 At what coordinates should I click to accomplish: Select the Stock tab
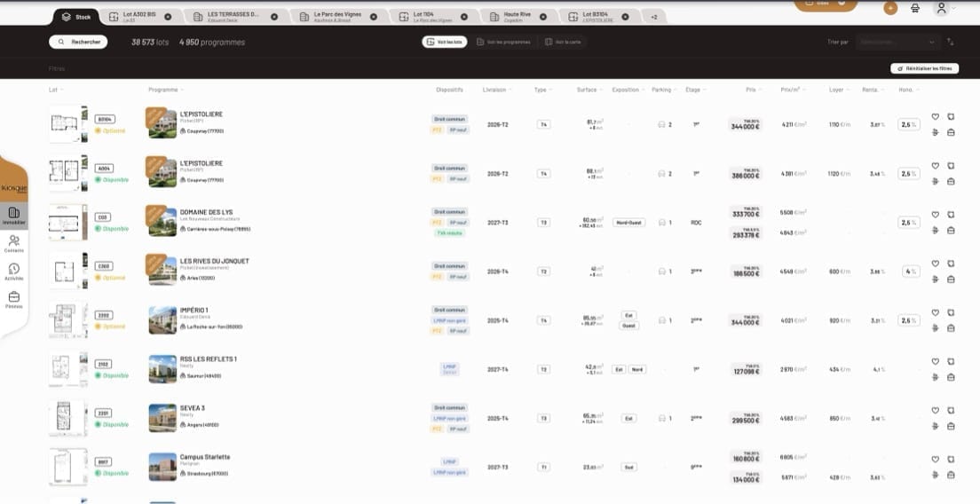click(x=77, y=17)
